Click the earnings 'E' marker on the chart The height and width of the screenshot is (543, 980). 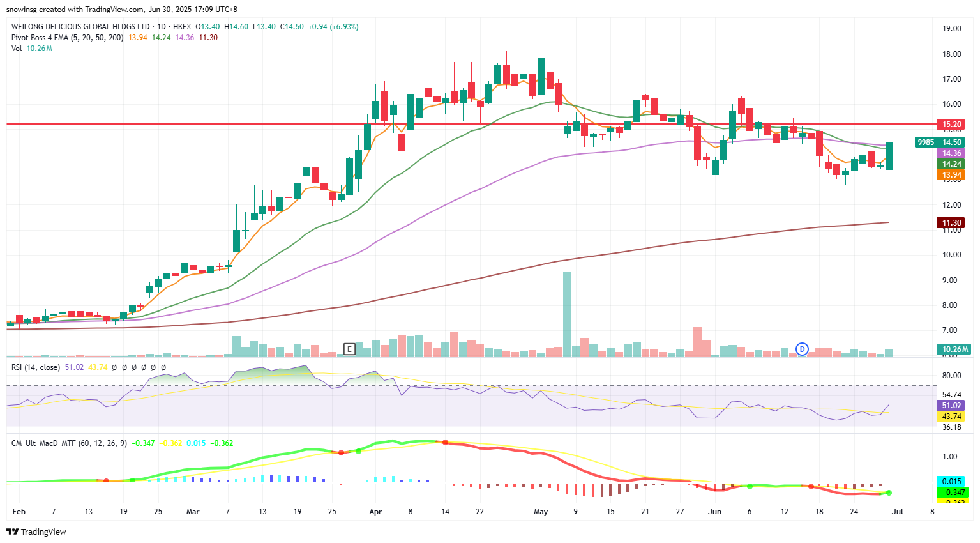pyautogui.click(x=349, y=349)
